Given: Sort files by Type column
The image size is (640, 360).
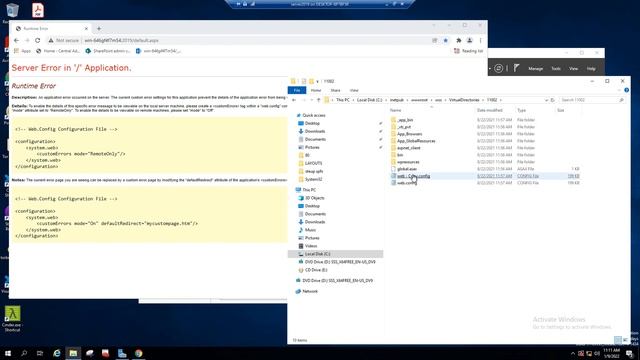Looking at the screenshot, I should (521, 110).
